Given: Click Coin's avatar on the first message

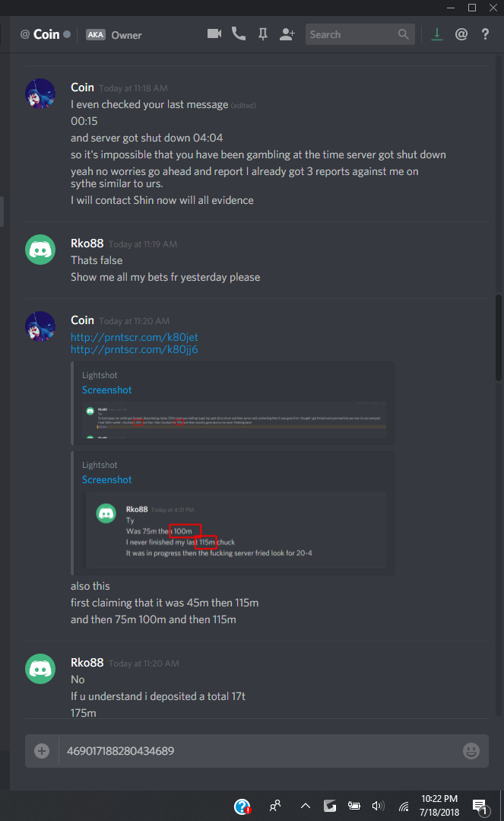Looking at the screenshot, I should [40, 94].
